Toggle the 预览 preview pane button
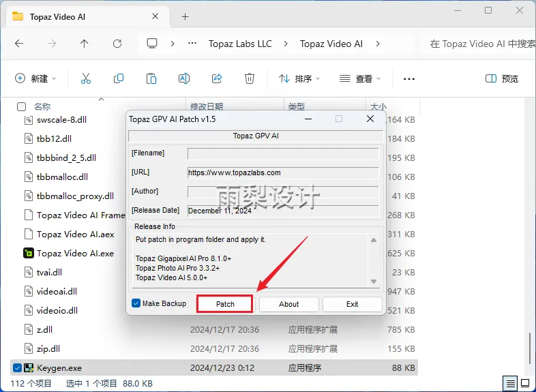536x392 pixels. tap(502, 78)
